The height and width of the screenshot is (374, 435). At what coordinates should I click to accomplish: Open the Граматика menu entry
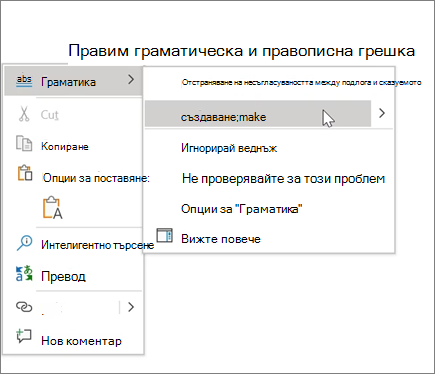tap(73, 81)
